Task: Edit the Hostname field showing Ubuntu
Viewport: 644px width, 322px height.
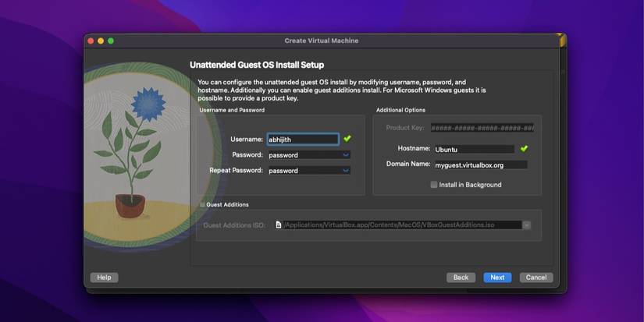Action: [x=475, y=150]
